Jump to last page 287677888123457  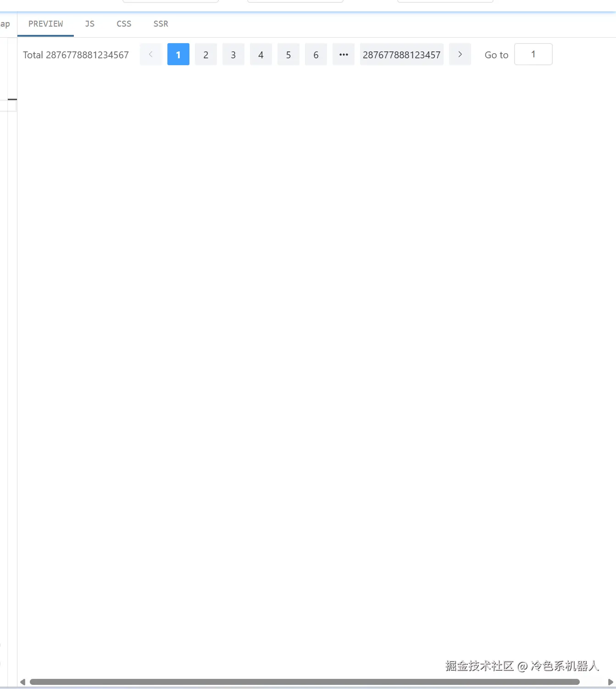pos(401,55)
